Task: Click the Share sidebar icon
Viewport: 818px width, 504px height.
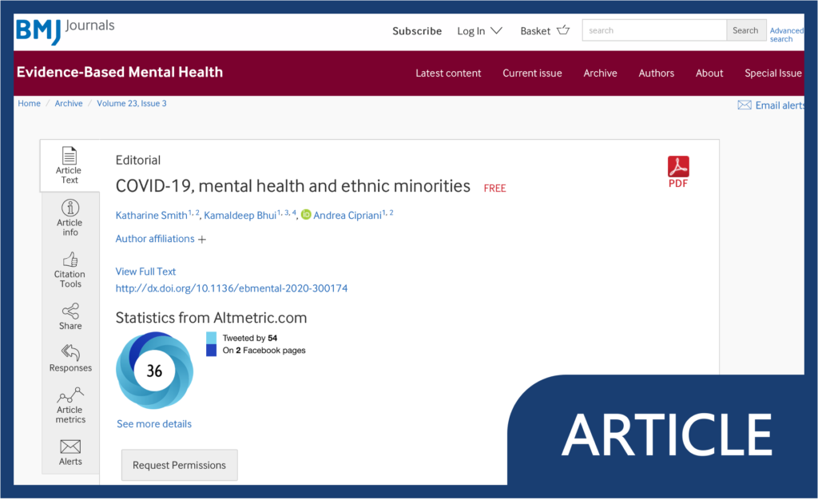Action: 70,311
